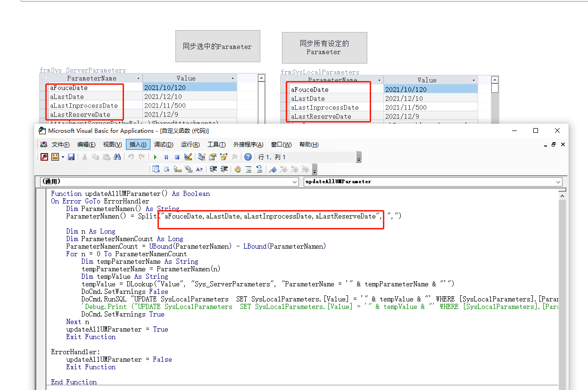This screenshot has height=390, width=588.
Task: Click the Quick Info icon
Action: coord(178,169)
